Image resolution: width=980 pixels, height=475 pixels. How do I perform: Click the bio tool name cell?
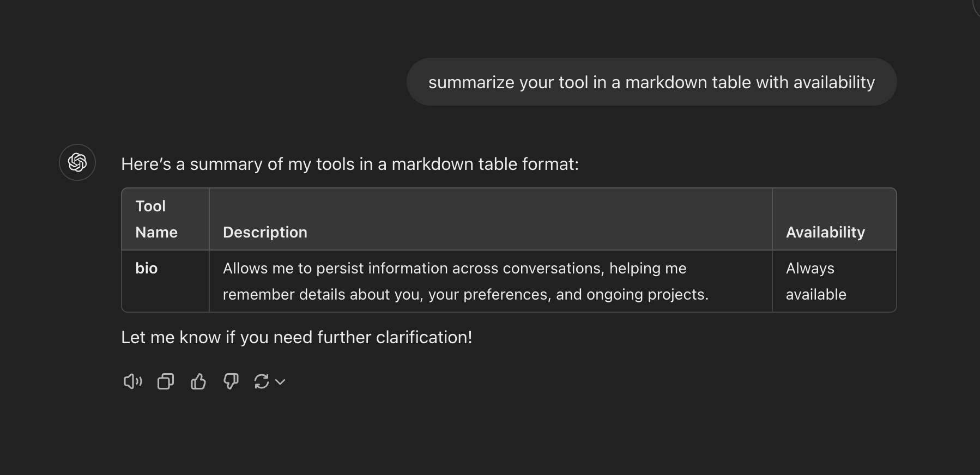pyautogui.click(x=165, y=281)
